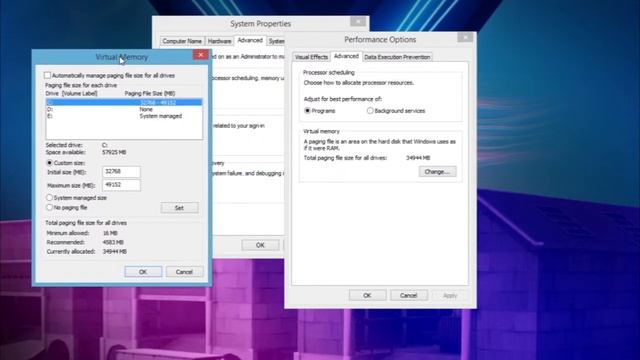Click OK in Performance Options
The width and height of the screenshot is (640, 360).
pyautogui.click(x=367, y=296)
